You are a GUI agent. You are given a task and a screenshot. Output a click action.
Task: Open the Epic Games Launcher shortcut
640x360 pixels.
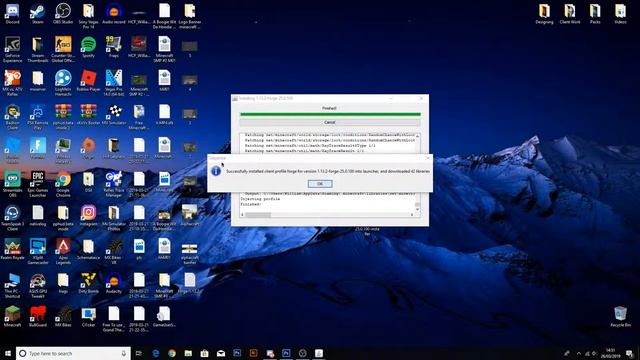click(x=38, y=184)
